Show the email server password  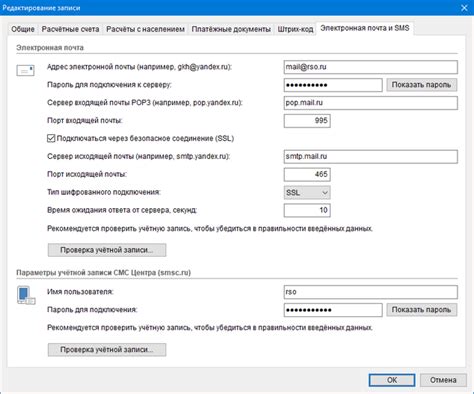(421, 85)
